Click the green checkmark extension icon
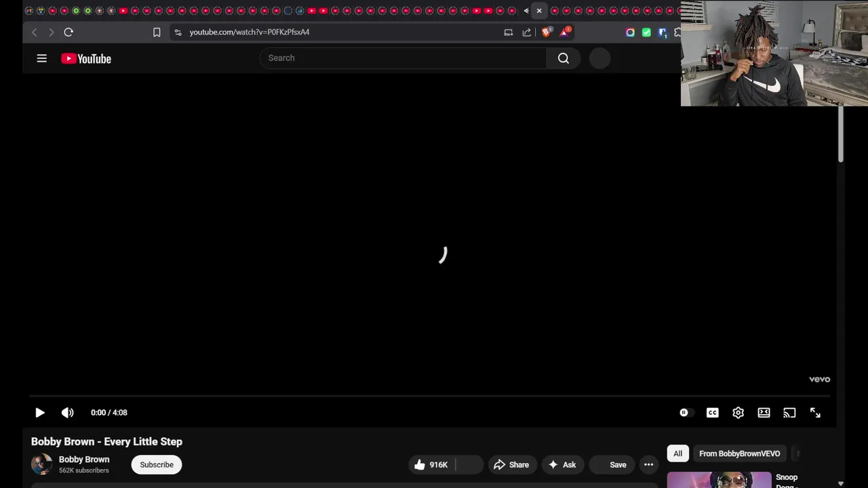The image size is (868, 488). (x=646, y=32)
